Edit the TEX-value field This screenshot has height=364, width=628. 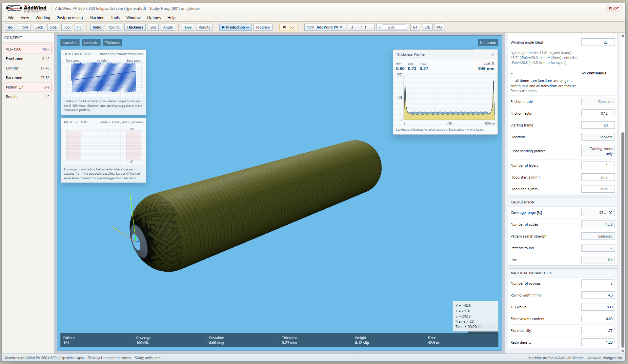(598, 307)
